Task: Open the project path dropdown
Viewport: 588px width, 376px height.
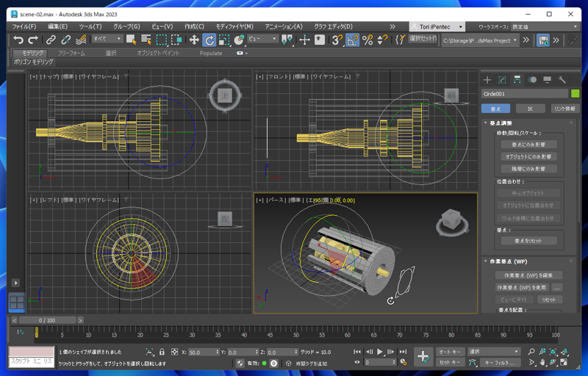Action: point(481,40)
